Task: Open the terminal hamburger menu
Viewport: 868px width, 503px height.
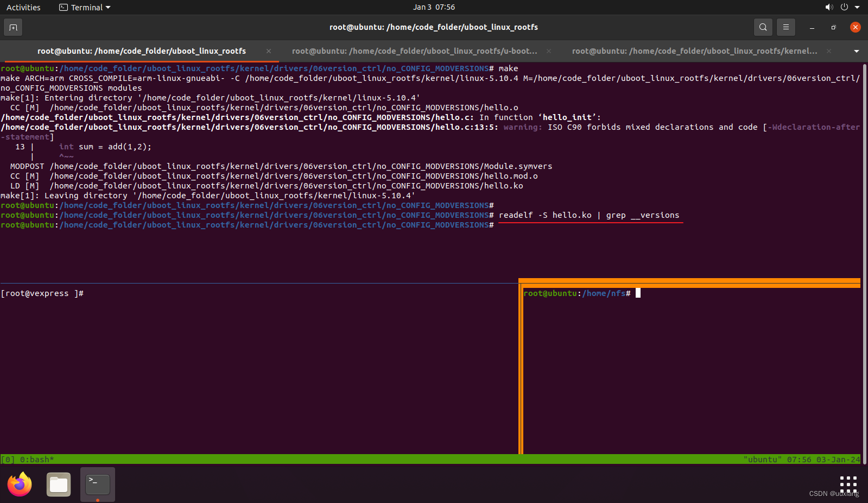Action: 785,27
